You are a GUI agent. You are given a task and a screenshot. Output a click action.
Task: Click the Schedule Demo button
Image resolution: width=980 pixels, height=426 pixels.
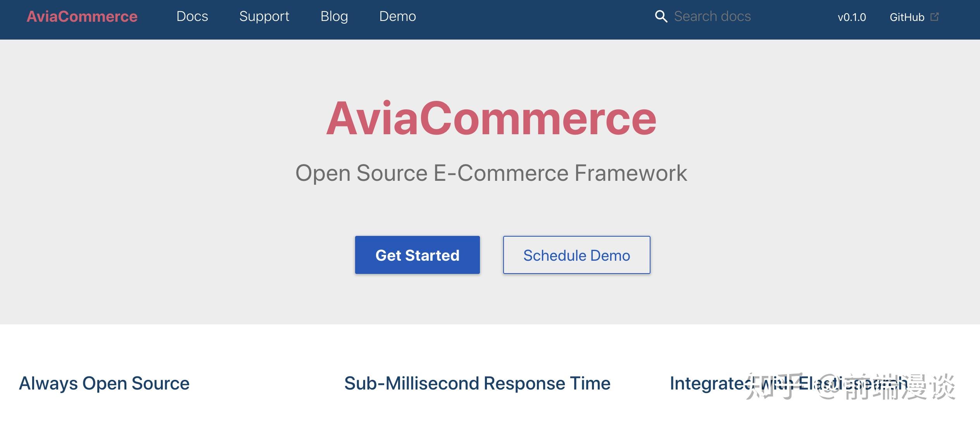576,255
